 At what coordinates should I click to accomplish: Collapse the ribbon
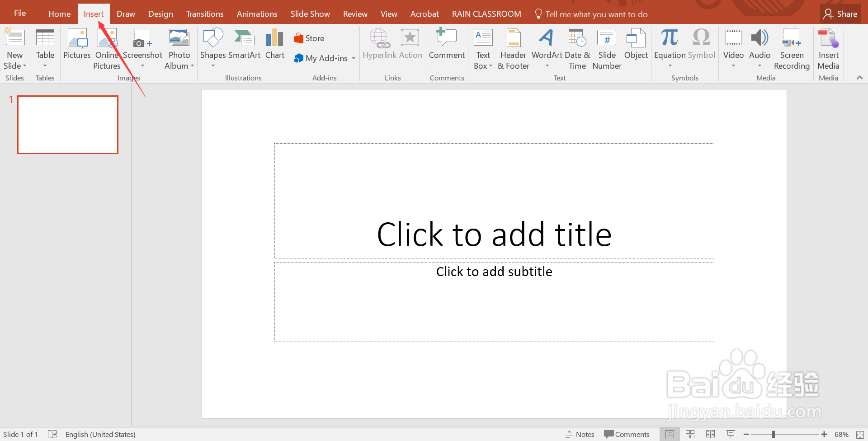[x=859, y=78]
